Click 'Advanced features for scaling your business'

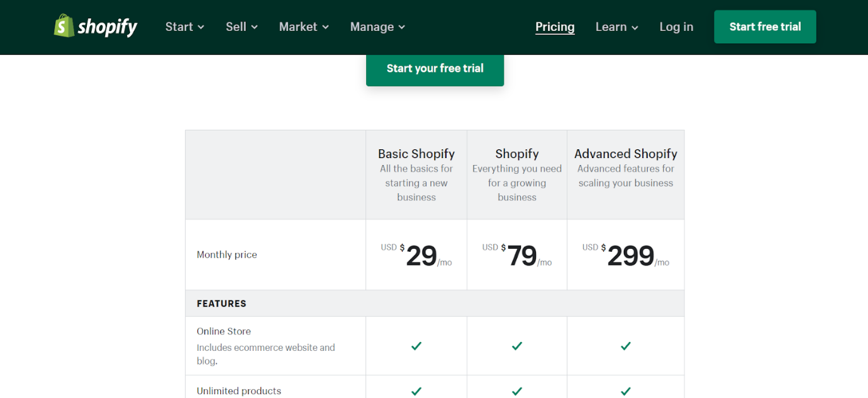(626, 176)
